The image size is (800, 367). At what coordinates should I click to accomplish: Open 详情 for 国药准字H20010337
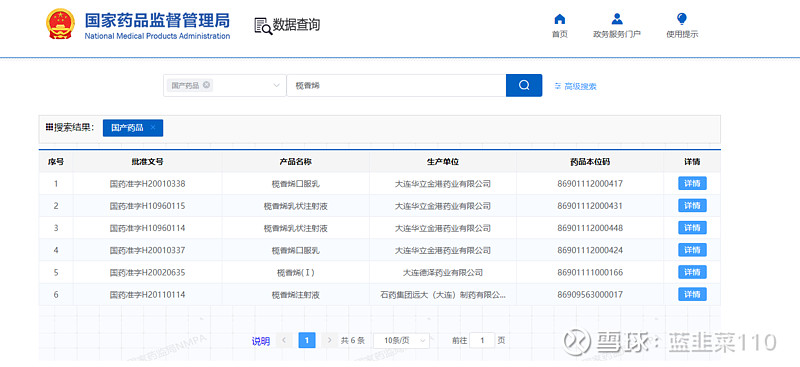(x=692, y=250)
